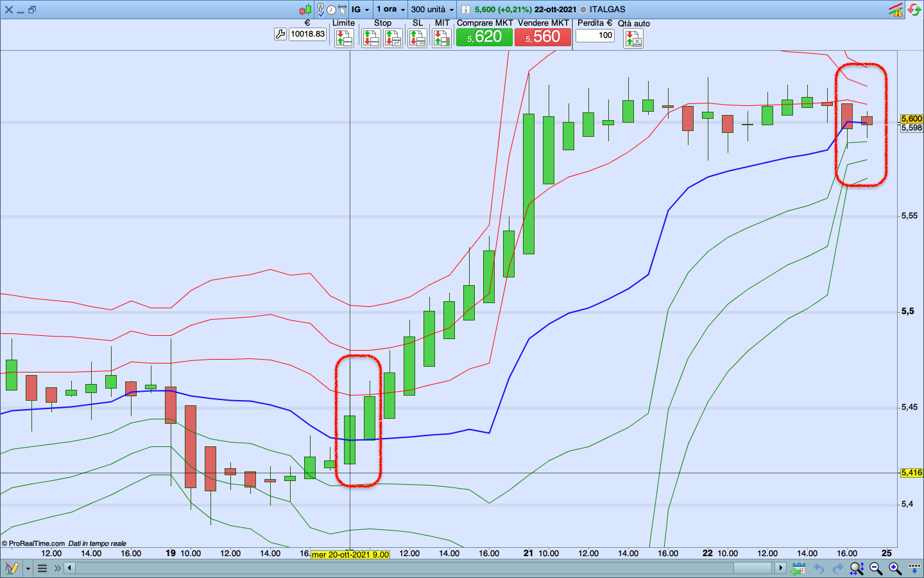Click the calendar go-to-date icon
The height and width of the screenshot is (578, 924).
coord(798,568)
